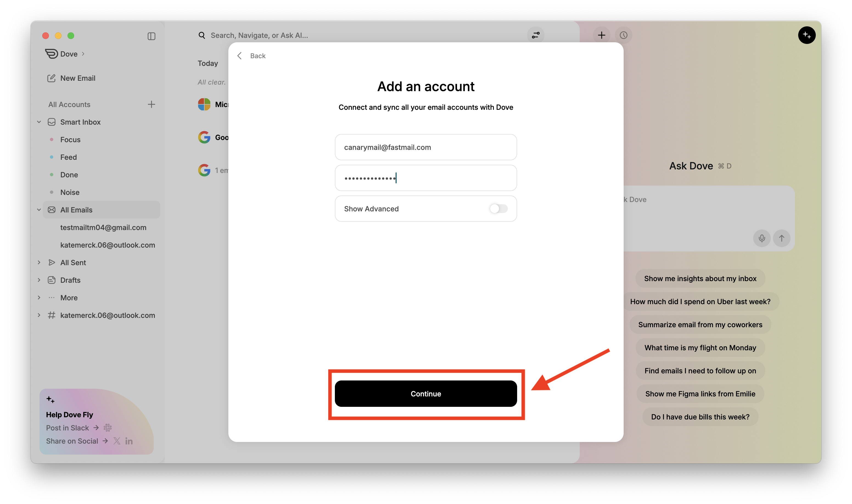Click the filter settings icon beside search
The image size is (852, 504).
click(536, 35)
